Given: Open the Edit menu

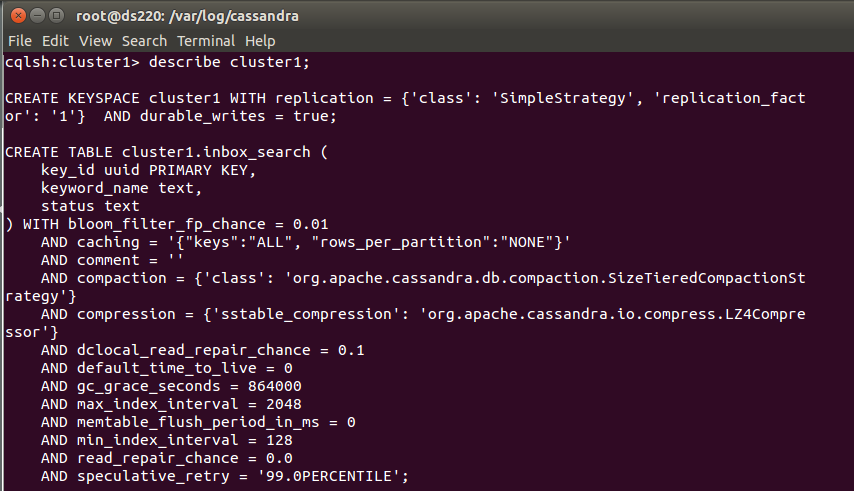Looking at the screenshot, I should point(55,41).
